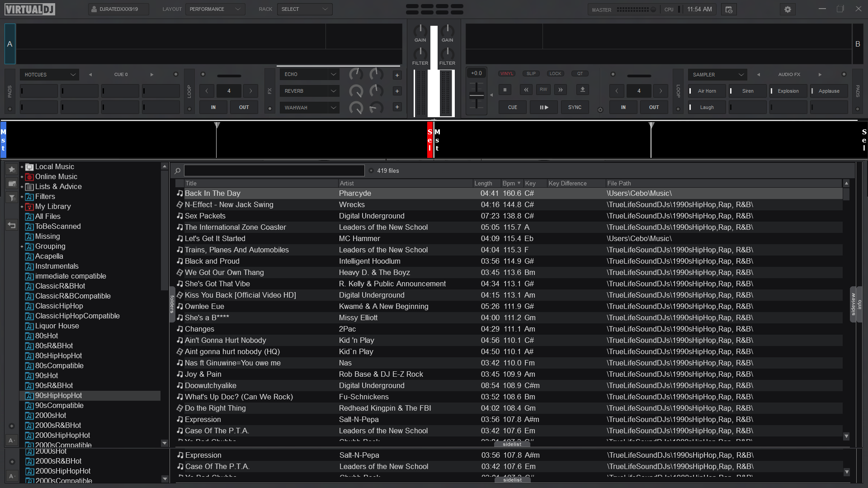868x488 pixels.
Task: Toggle loop IN on deck A
Action: click(x=213, y=107)
